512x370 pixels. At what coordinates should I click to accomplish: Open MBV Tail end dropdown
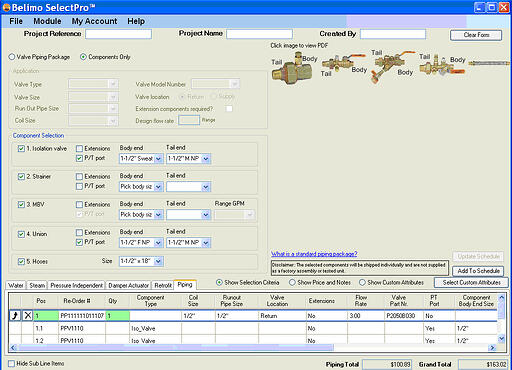click(188, 215)
